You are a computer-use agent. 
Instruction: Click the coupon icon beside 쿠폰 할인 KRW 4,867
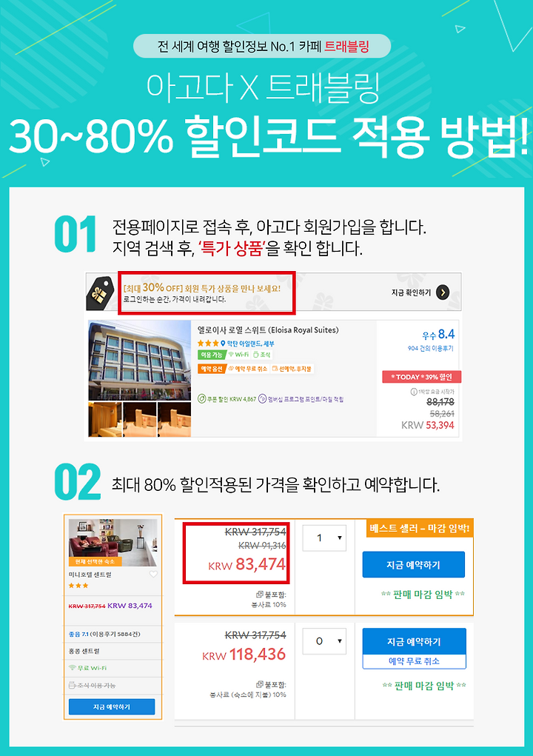click(x=201, y=398)
